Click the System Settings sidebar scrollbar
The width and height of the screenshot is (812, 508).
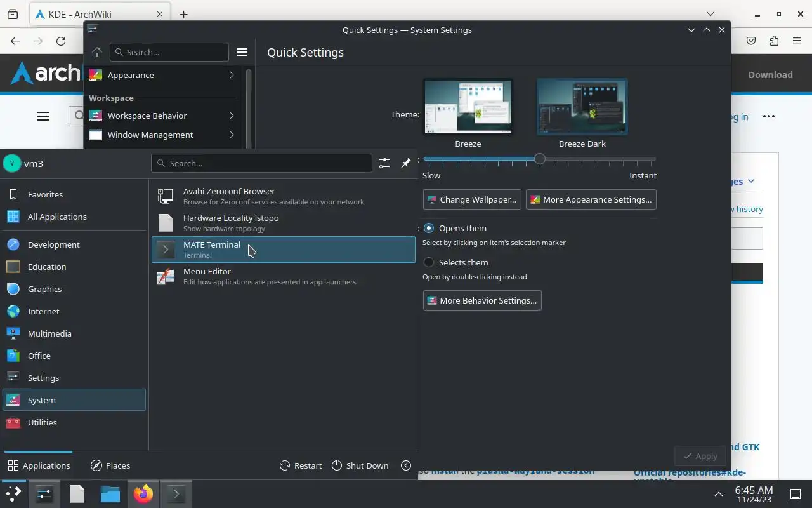[249, 108]
